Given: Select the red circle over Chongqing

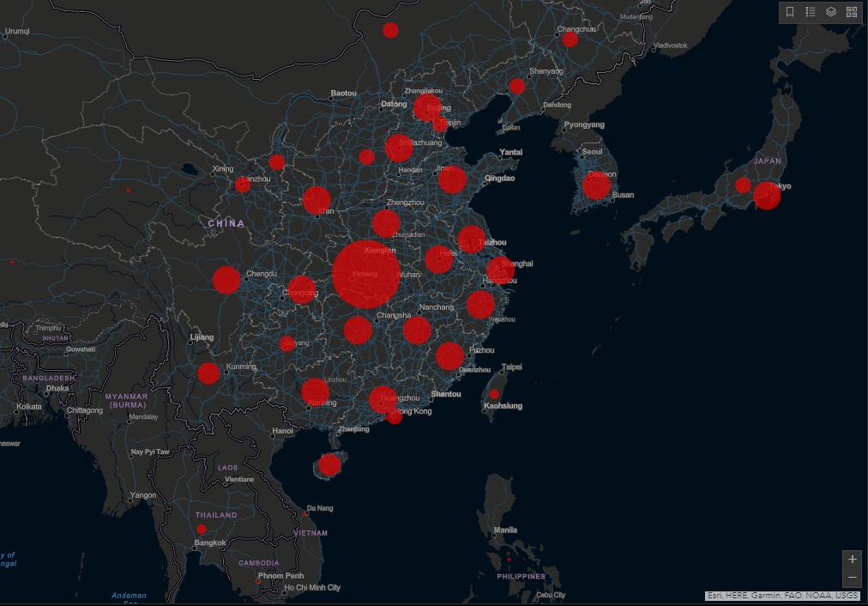Looking at the screenshot, I should coord(301,290).
